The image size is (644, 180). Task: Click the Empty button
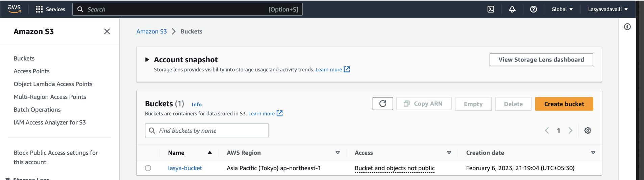point(473,104)
